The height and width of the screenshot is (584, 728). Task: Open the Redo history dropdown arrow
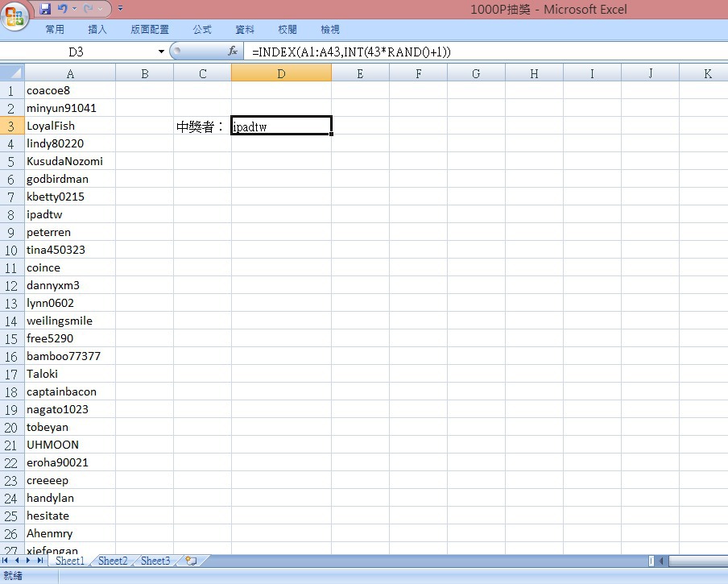tap(101, 9)
